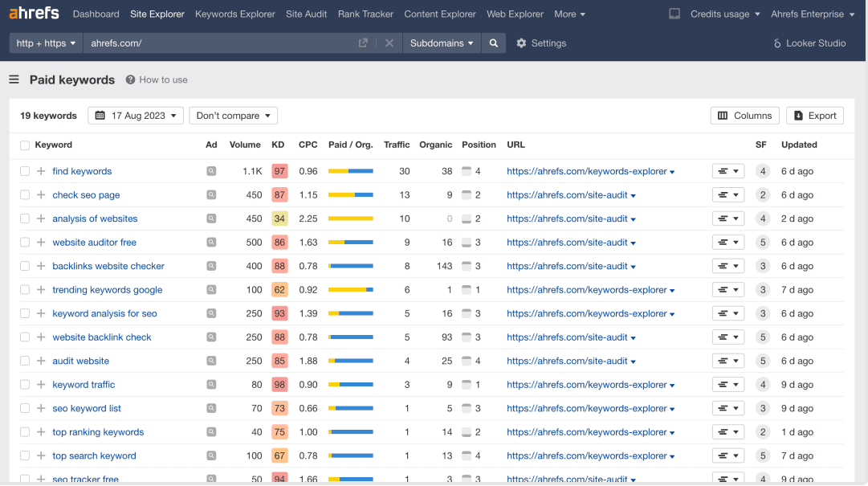Image resolution: width=868 pixels, height=486 pixels.
Task: Open the Don't compare dropdown
Action: pos(233,116)
